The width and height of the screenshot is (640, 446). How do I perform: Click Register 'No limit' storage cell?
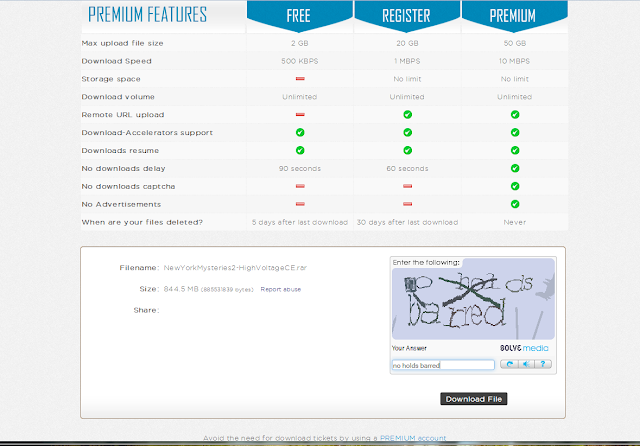coord(407,79)
